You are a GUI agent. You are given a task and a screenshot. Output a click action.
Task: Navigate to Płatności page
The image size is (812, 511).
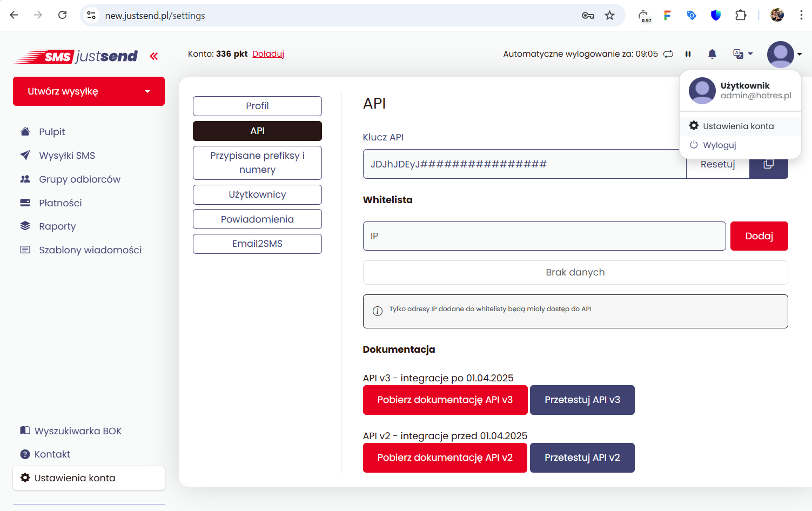pyautogui.click(x=60, y=203)
